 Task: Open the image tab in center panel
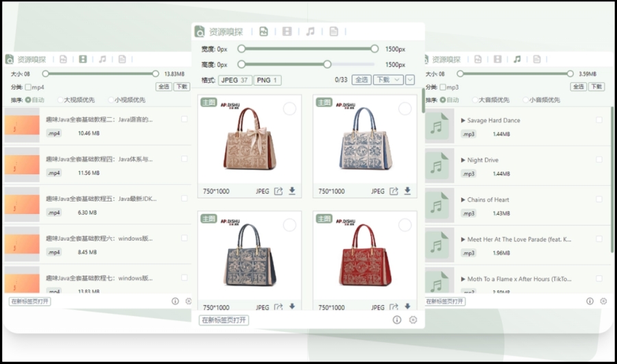263,32
